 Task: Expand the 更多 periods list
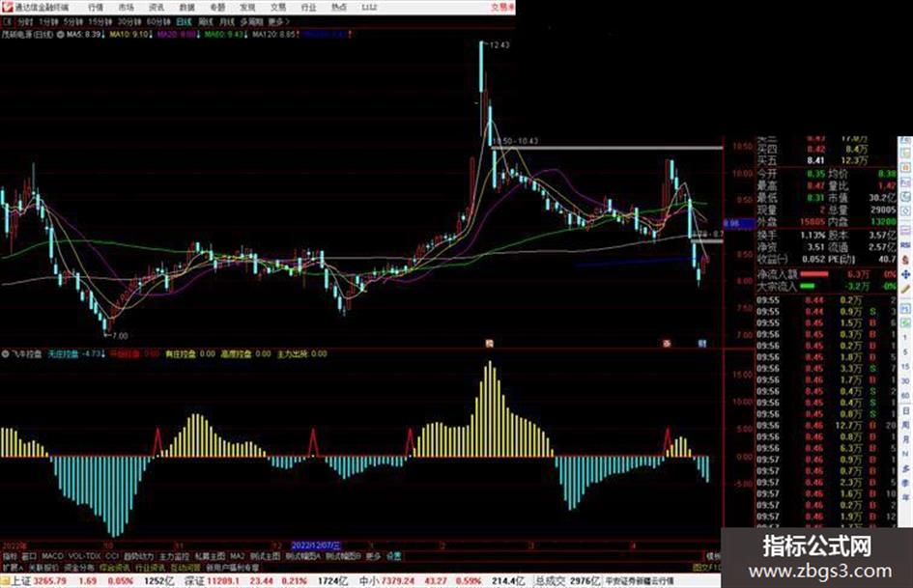pos(277,21)
